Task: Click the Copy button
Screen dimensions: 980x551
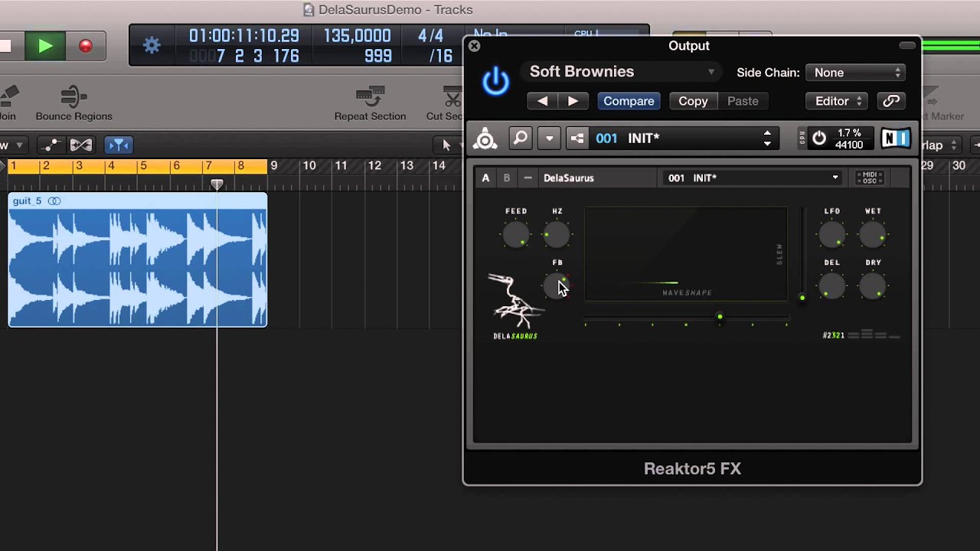Action: point(693,101)
